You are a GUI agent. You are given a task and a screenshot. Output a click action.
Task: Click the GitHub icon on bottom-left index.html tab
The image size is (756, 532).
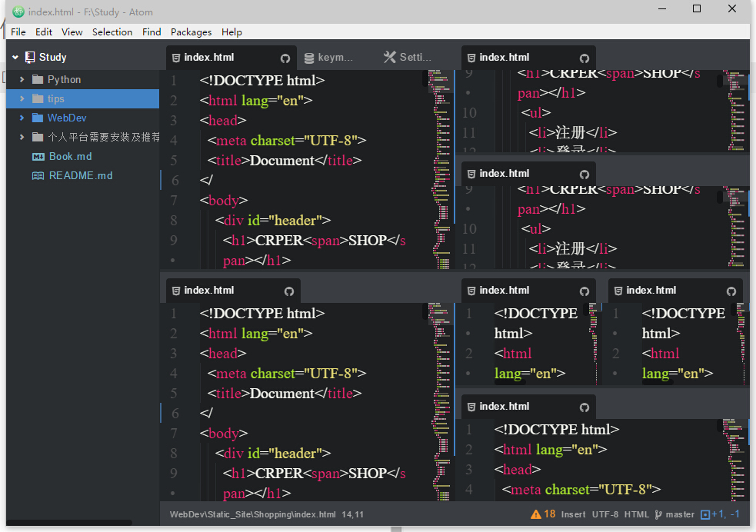pos(289,291)
